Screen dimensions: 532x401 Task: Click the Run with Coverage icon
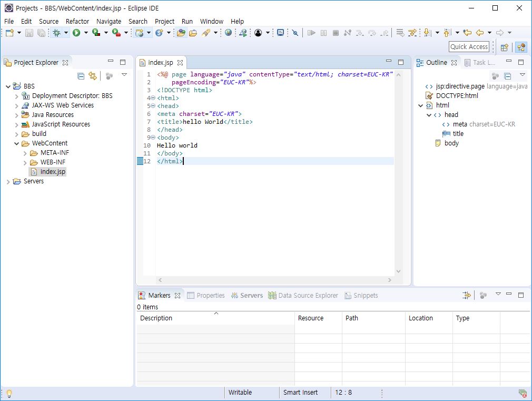point(96,33)
